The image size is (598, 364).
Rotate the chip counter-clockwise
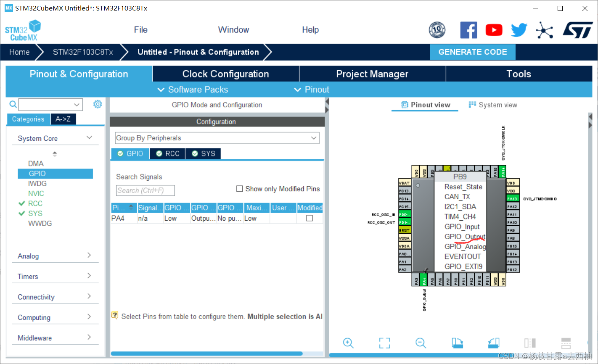click(x=494, y=343)
